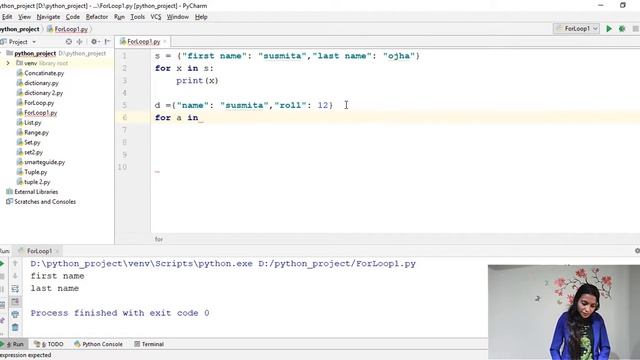Viewport: 640px width, 360px height.
Task: Open the ForLoop1 run configuration dropdown
Action: [576, 29]
